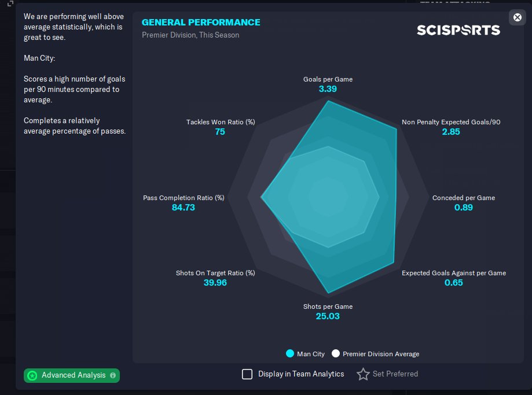Select Expected Goals Against per Game label
532x395 pixels.
click(454, 273)
